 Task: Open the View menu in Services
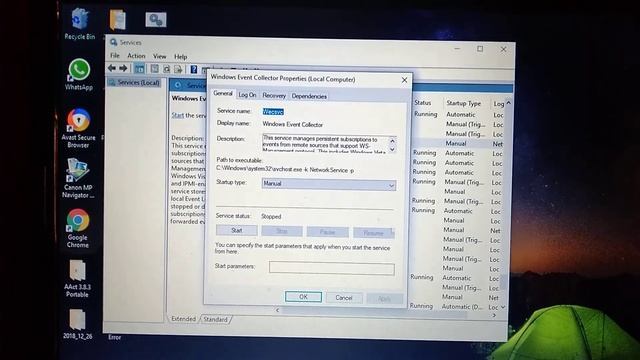click(160, 56)
